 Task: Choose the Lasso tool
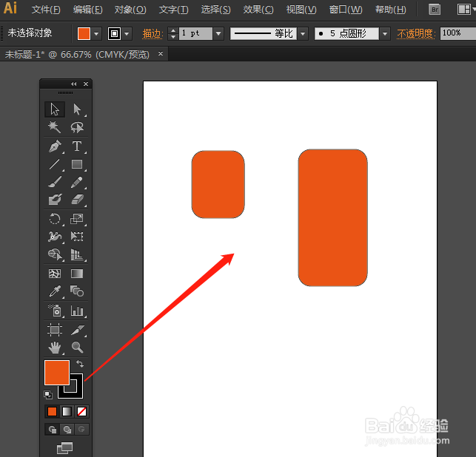pyautogui.click(x=77, y=127)
